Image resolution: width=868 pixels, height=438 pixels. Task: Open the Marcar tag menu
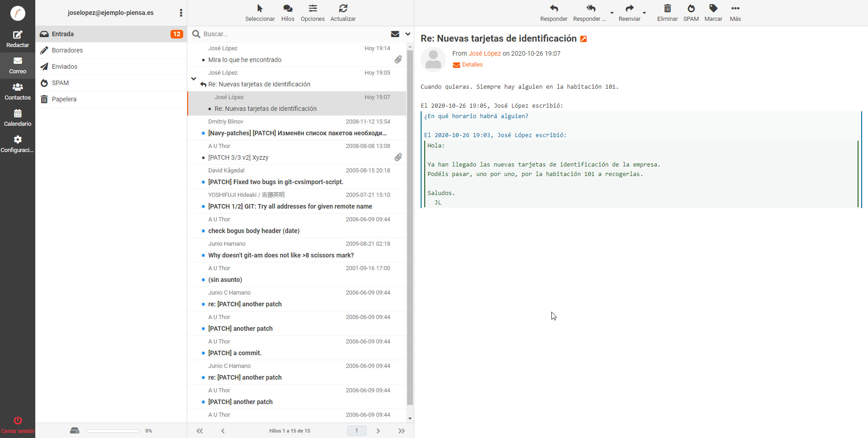click(x=713, y=13)
